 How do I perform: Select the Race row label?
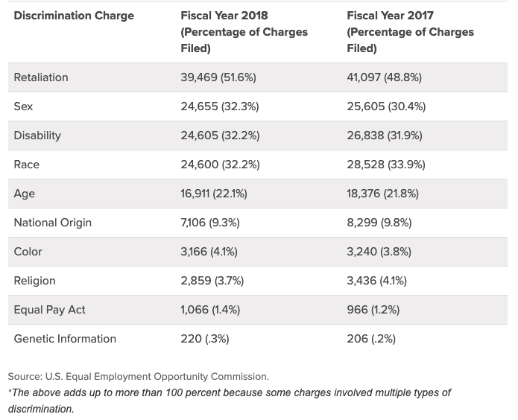tap(27, 165)
